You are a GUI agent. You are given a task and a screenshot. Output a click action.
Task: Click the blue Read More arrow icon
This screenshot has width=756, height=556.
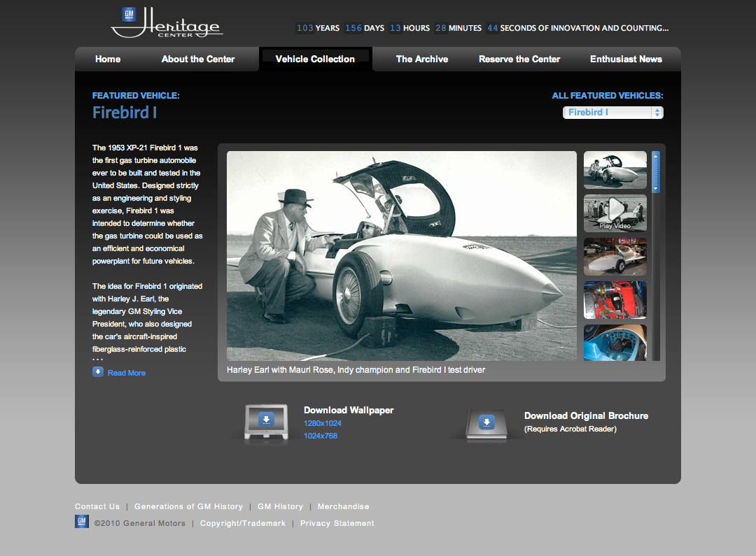click(x=98, y=372)
